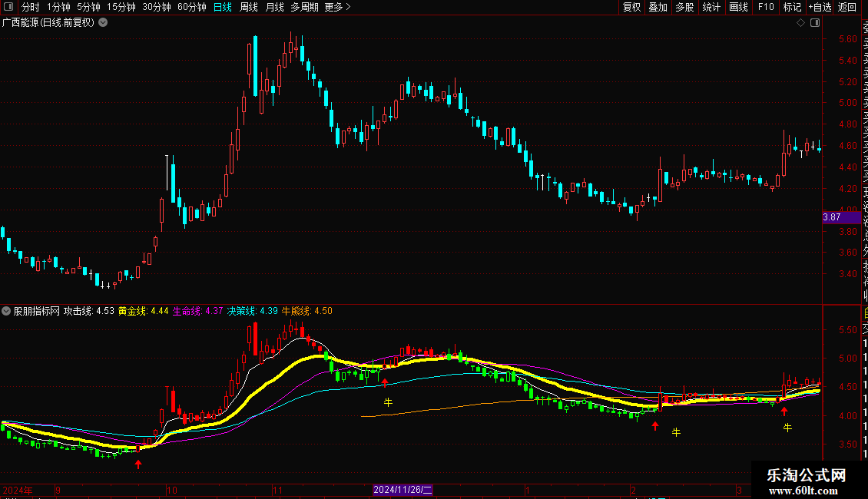
Task: Click month 11 on time axis
Action: [277, 490]
